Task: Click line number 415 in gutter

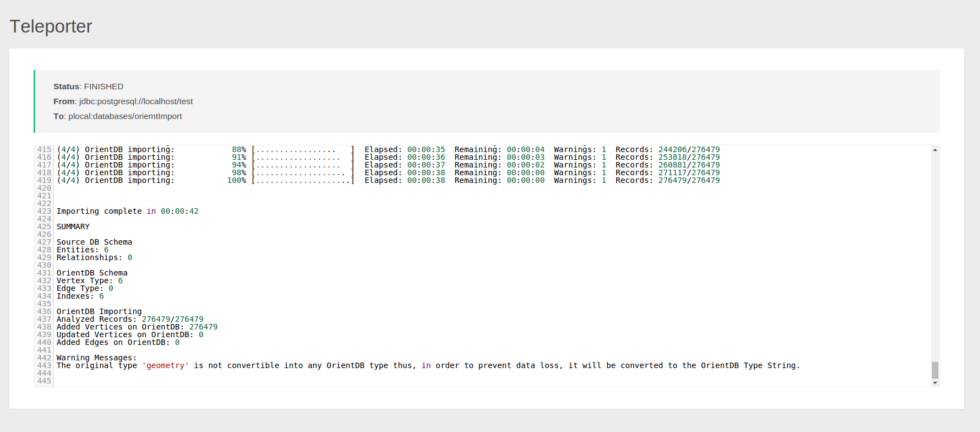Action: 44,149
